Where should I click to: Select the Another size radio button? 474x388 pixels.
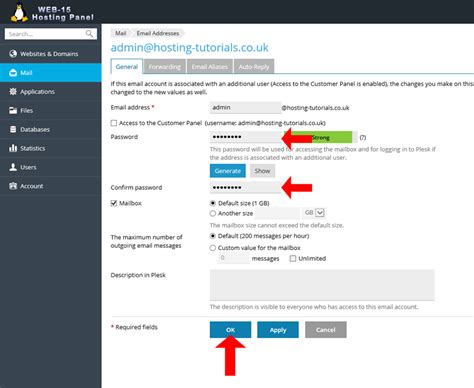213,213
